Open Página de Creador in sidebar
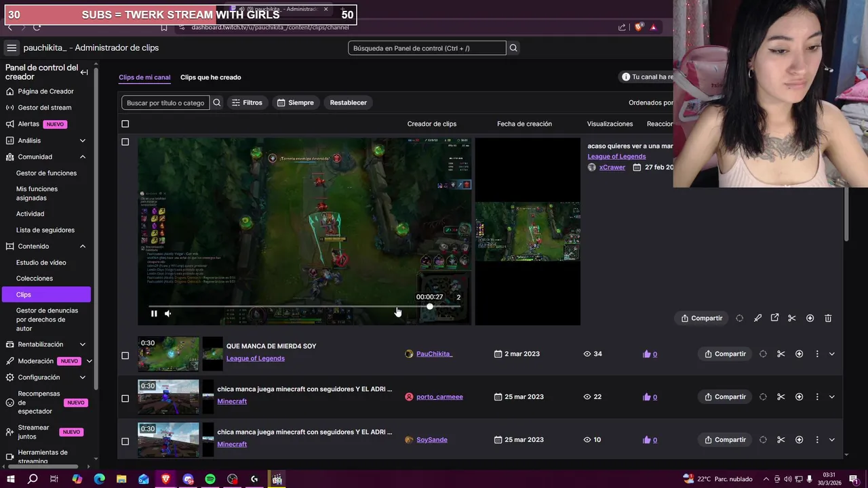 [45, 91]
